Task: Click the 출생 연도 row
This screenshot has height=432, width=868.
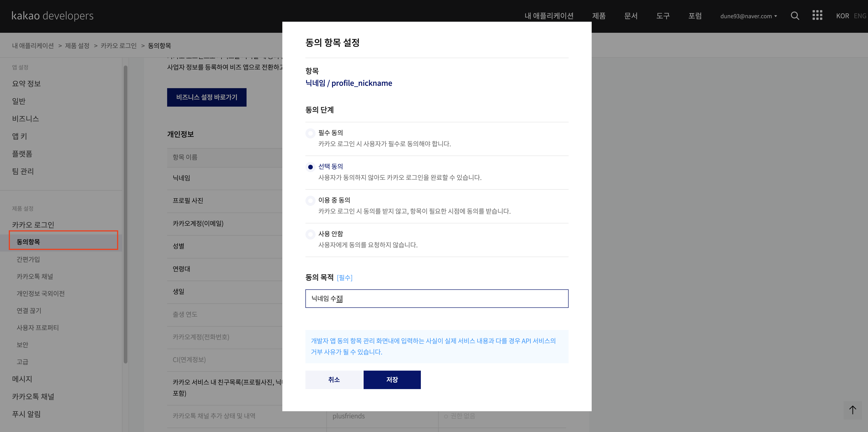Action: 224,315
